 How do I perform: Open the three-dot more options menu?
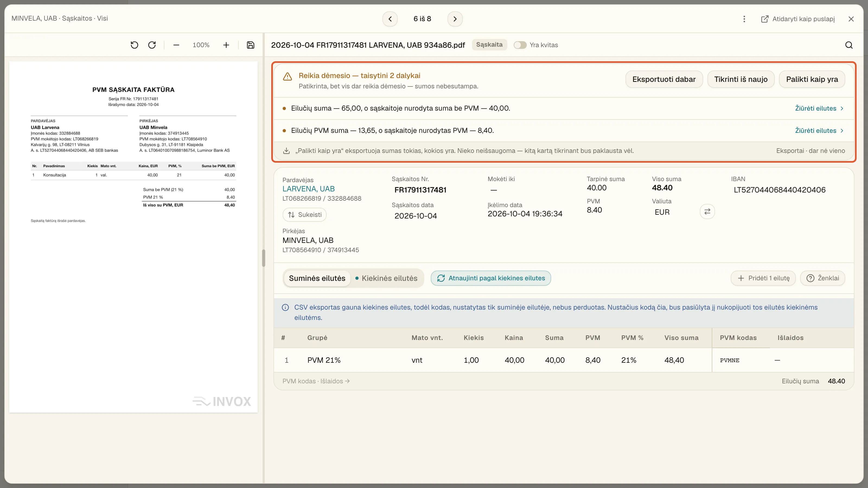[x=744, y=19]
